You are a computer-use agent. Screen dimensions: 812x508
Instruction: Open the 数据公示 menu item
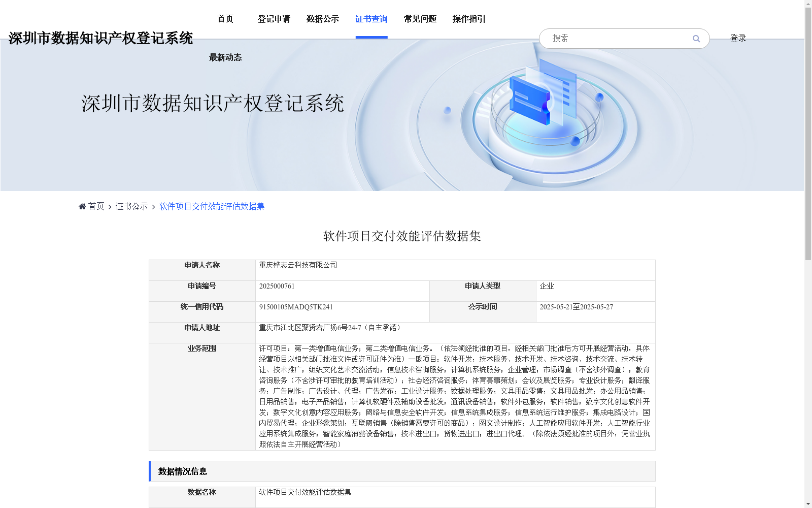pyautogui.click(x=323, y=19)
